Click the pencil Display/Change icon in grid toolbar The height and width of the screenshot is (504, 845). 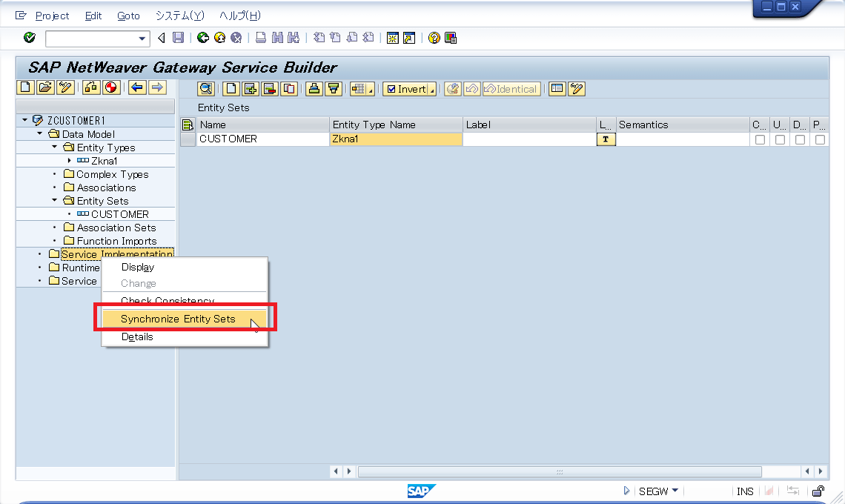click(x=577, y=89)
